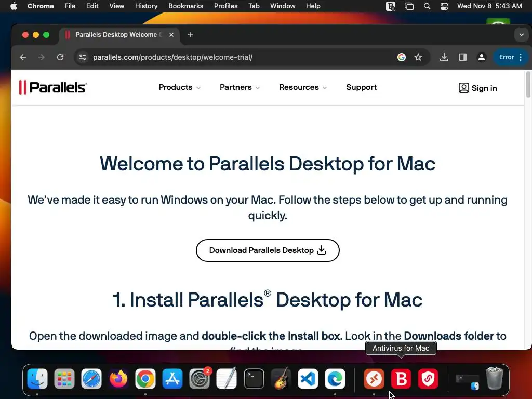
Task: Open Bitdefender VPN shield icon in dock
Action: 428,379
